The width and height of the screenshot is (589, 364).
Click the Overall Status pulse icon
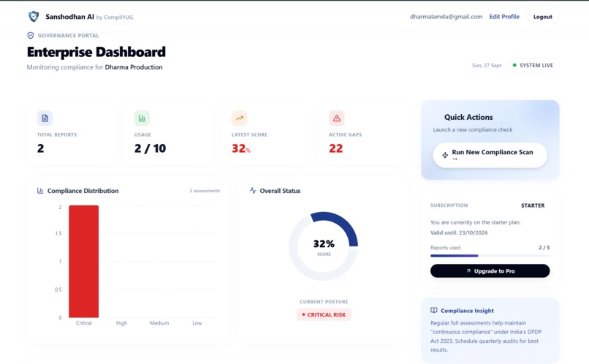253,191
